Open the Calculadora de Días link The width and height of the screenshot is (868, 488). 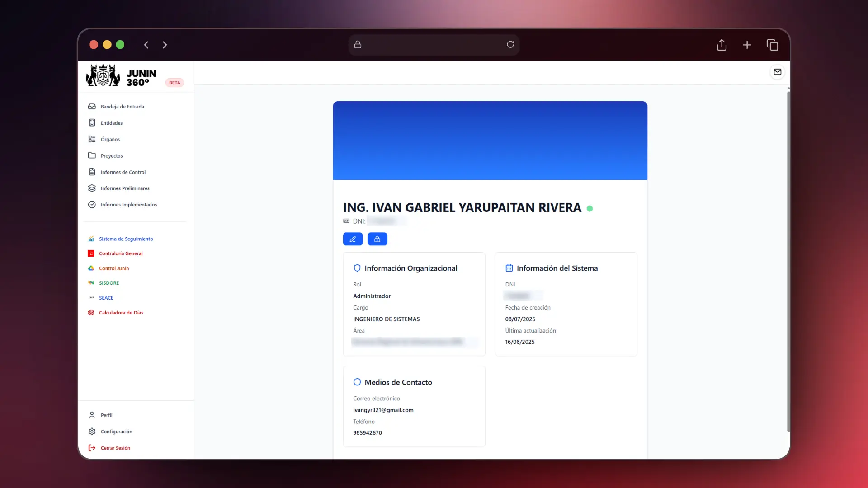(x=121, y=313)
